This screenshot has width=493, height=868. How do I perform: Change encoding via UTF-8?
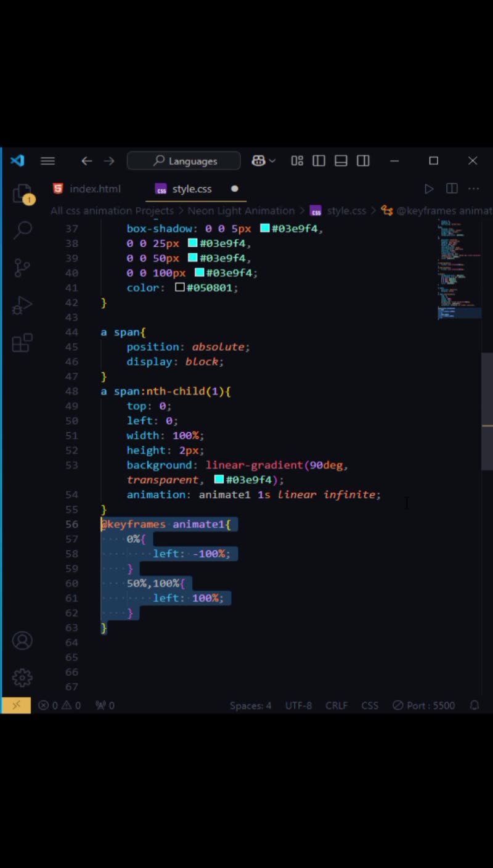click(x=298, y=705)
